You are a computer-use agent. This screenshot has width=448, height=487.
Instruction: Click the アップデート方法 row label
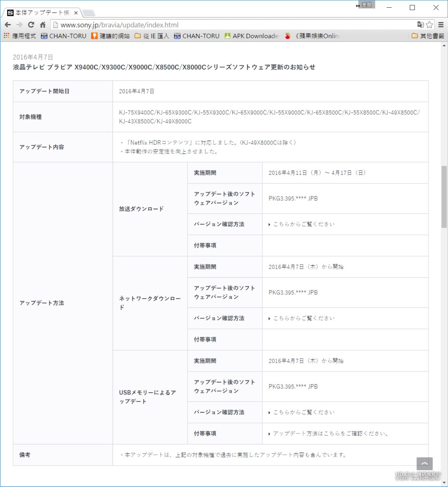click(42, 303)
